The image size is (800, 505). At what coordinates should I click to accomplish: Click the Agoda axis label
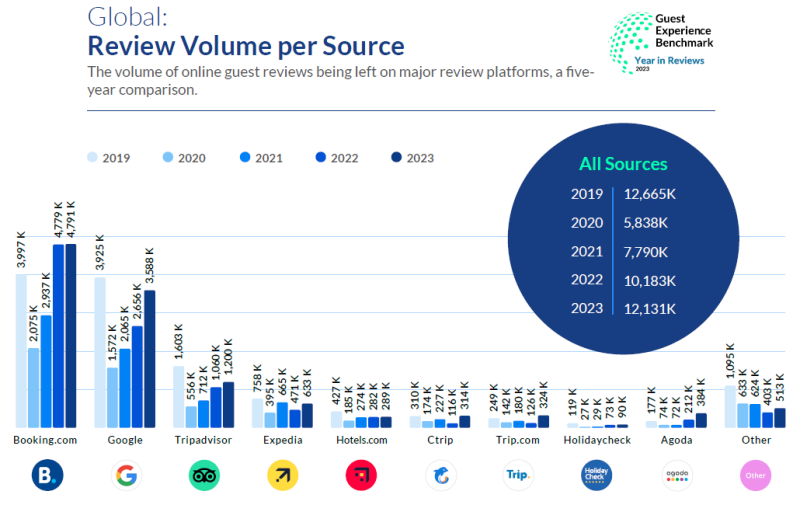pos(677,440)
